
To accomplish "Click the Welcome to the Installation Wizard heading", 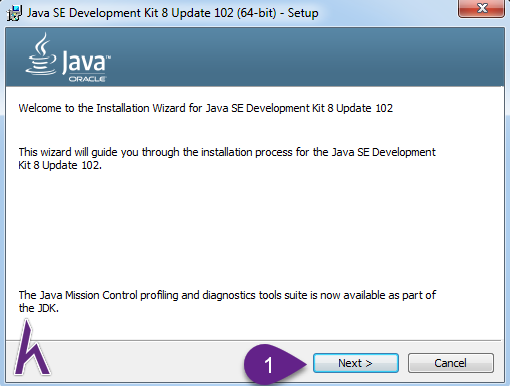I will (x=206, y=108).
